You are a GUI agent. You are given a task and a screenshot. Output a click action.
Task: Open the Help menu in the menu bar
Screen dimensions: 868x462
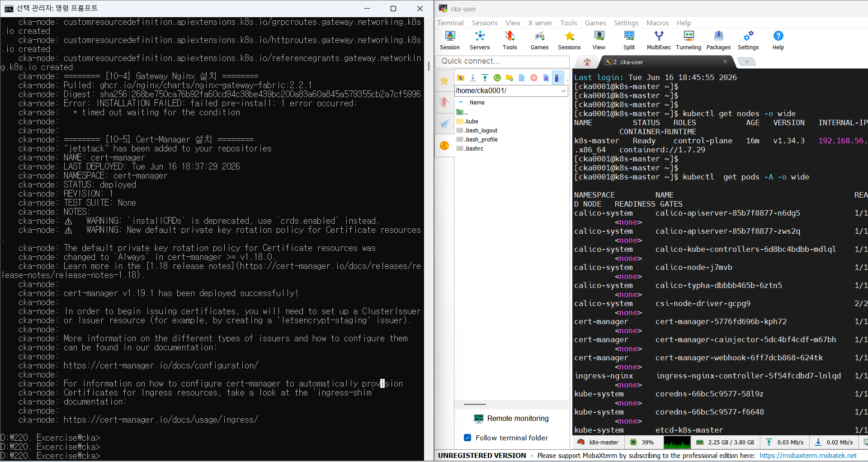pos(684,23)
